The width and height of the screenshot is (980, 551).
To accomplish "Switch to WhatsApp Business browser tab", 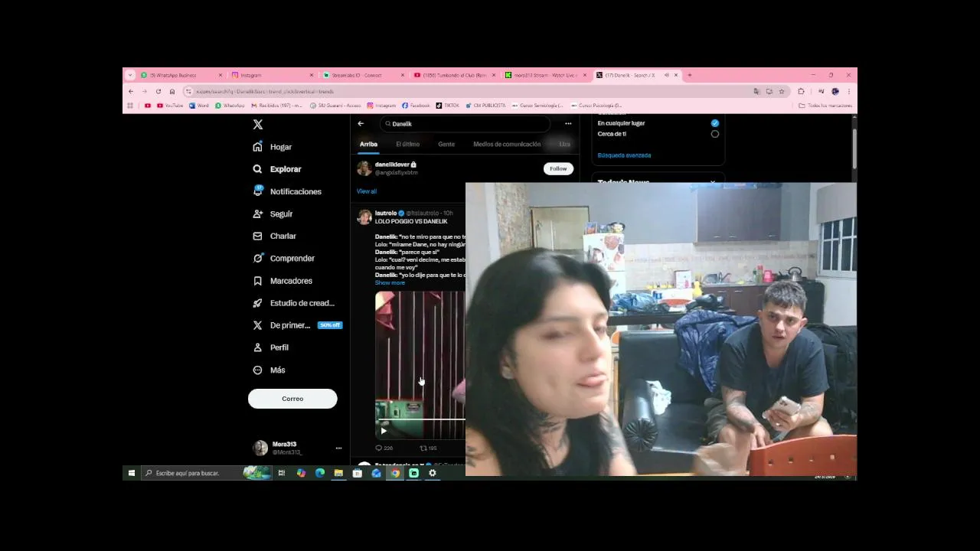I will (181, 75).
